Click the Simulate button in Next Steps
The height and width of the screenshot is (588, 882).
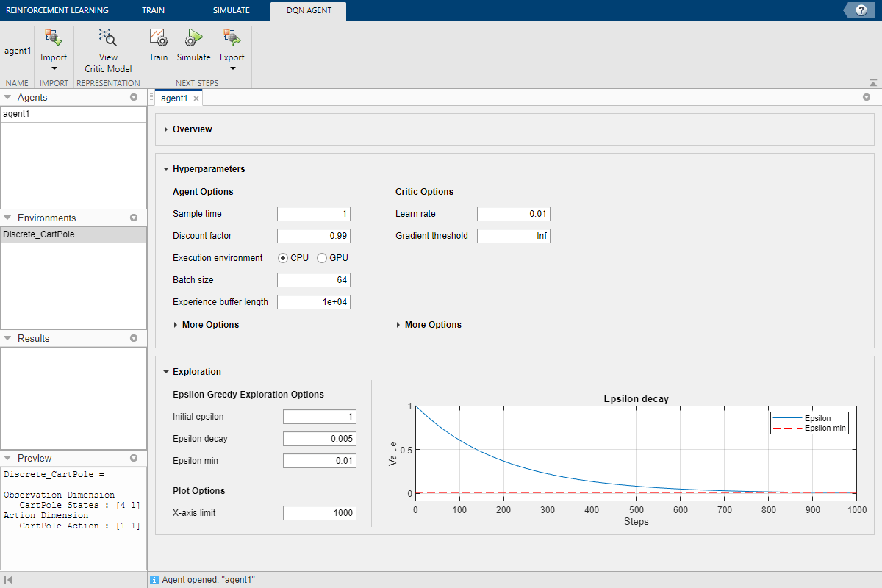tap(193, 44)
